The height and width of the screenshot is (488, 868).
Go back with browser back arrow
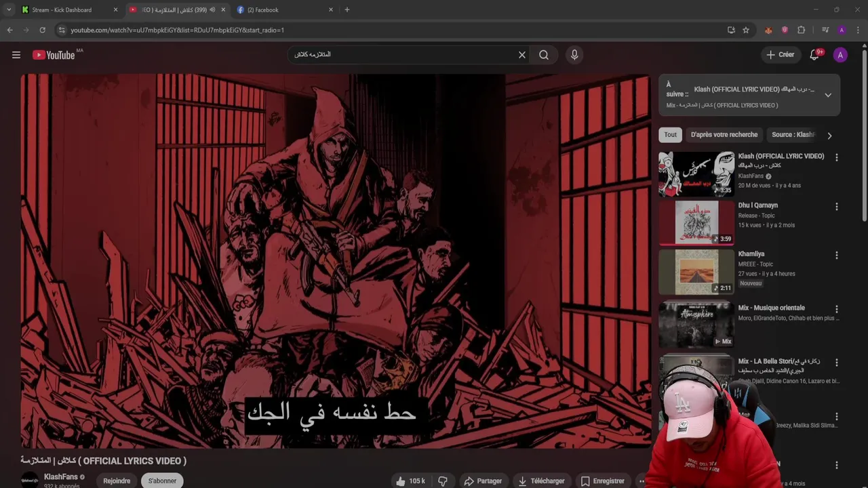coord(9,30)
